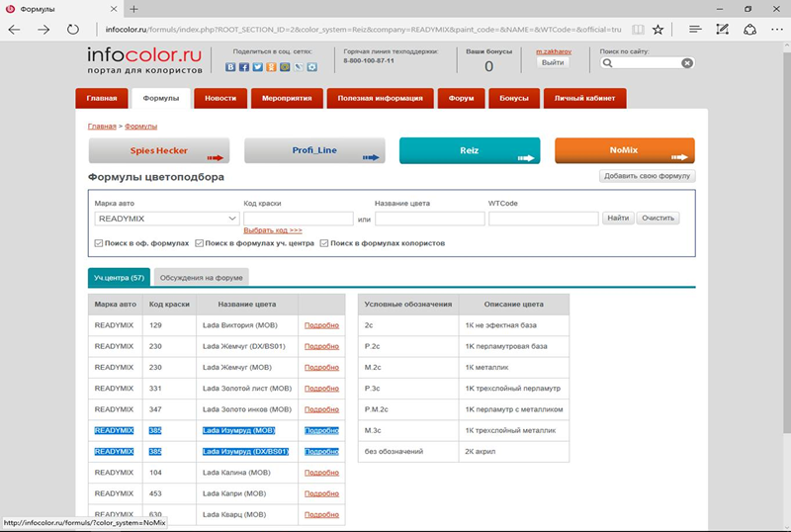Share the page on Facebook
This screenshot has height=532, width=791.
pyautogui.click(x=243, y=66)
